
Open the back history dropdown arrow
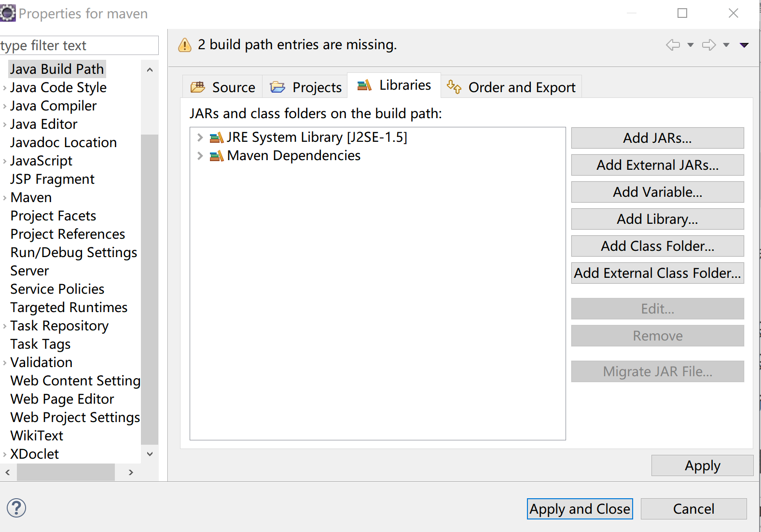[x=691, y=45]
